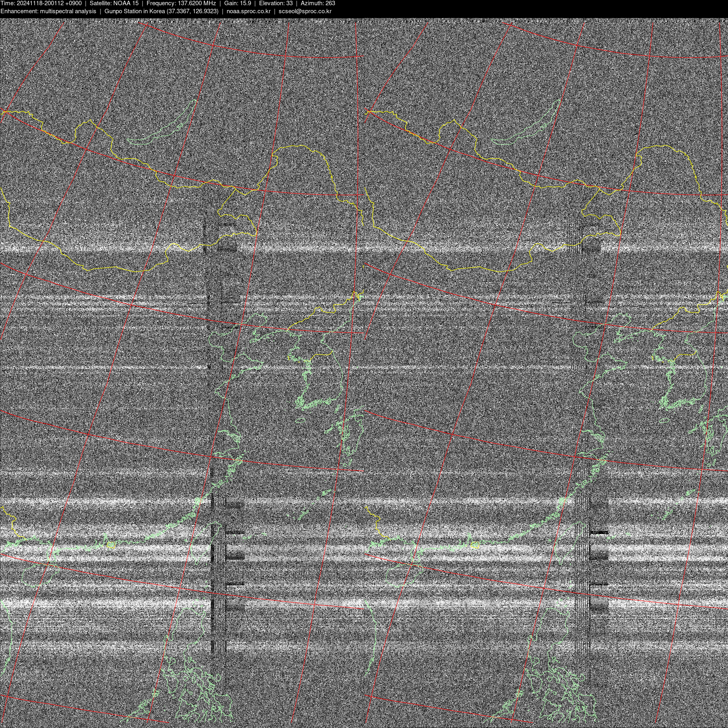Click the small yellow square marker in left image
Viewport: 728px width, 728px height.
coord(111,544)
